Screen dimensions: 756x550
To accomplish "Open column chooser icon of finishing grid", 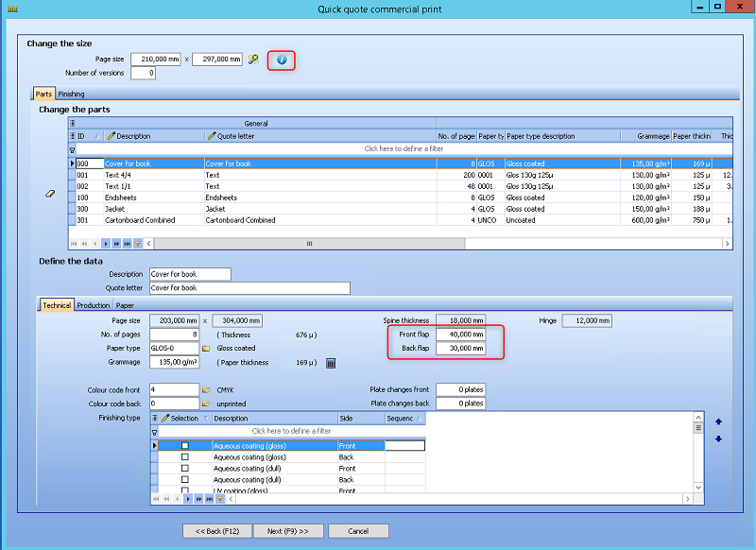I will (155, 418).
